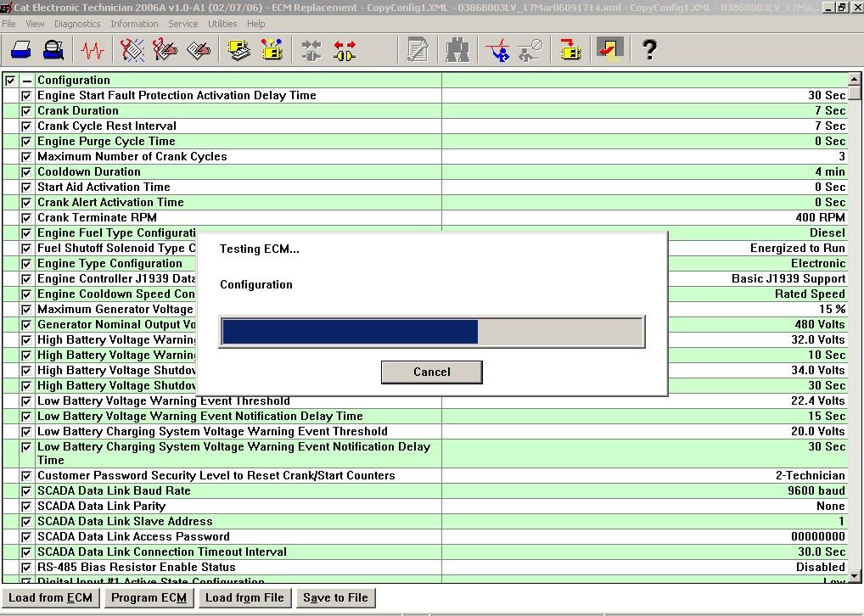Click the vertical scrollbar thumb
This screenshot has height=616, width=864.
(854, 92)
